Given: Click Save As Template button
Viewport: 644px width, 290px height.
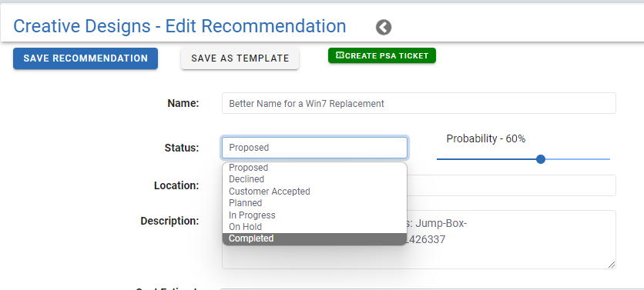Looking at the screenshot, I should coord(240,58).
